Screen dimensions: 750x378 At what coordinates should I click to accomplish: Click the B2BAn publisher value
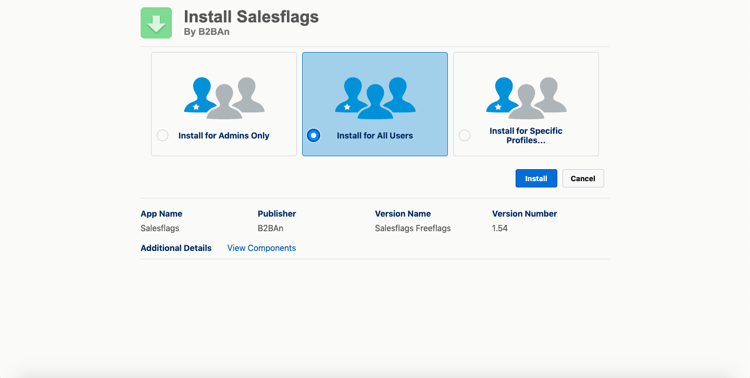click(x=270, y=228)
